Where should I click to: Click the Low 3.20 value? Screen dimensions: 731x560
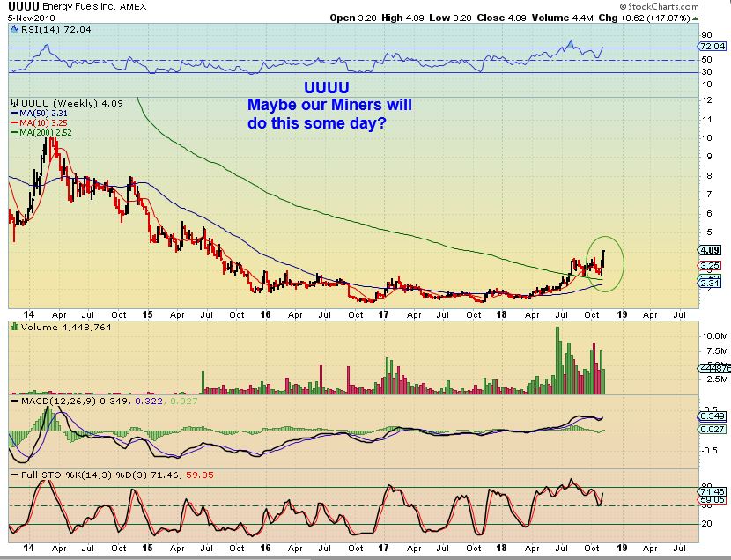click(x=450, y=18)
